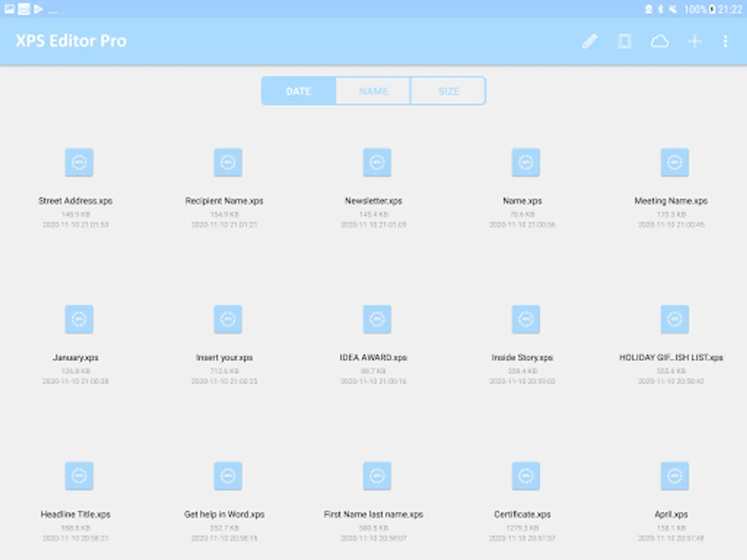Open Headline Title.xps file icon

click(79, 476)
